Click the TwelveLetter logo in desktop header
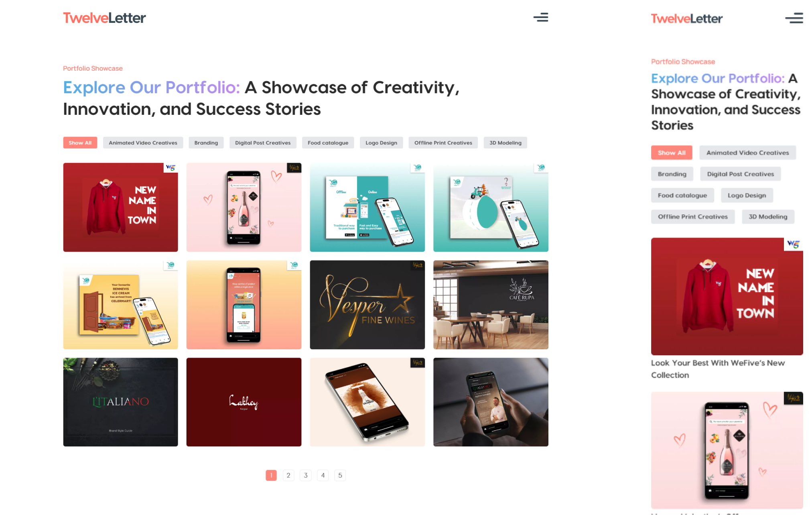Screen dimensions: 812x515 coord(104,18)
